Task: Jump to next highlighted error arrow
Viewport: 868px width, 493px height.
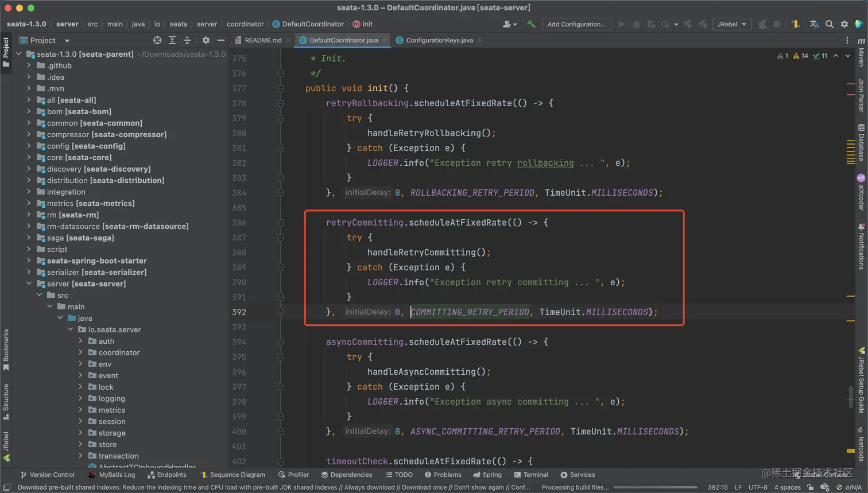Action: click(x=848, y=56)
